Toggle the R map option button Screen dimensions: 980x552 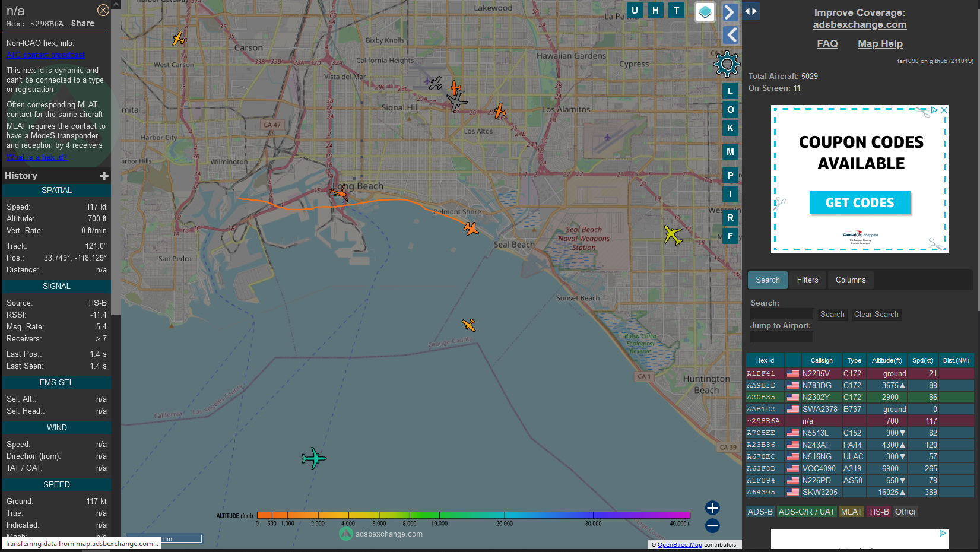(730, 218)
